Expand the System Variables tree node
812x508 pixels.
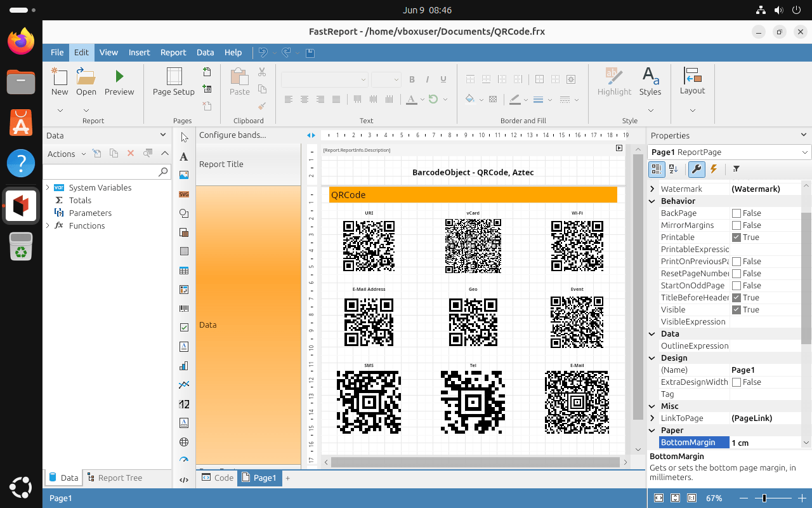click(48, 187)
